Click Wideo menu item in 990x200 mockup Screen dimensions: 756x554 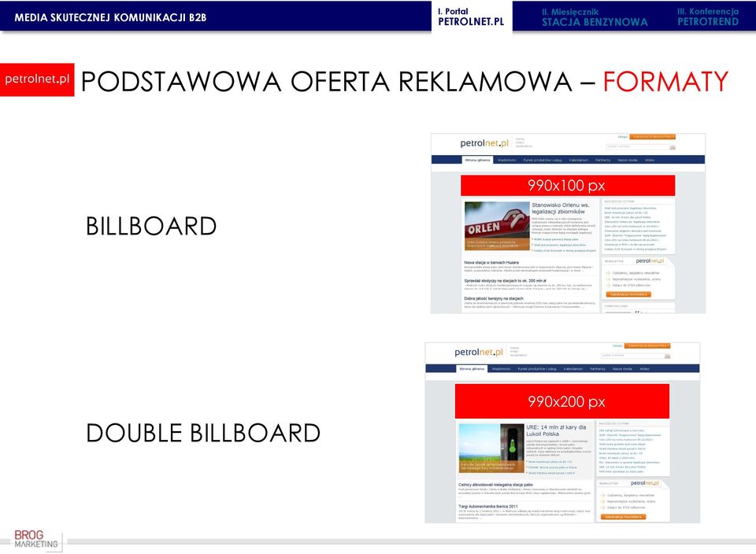point(644,368)
